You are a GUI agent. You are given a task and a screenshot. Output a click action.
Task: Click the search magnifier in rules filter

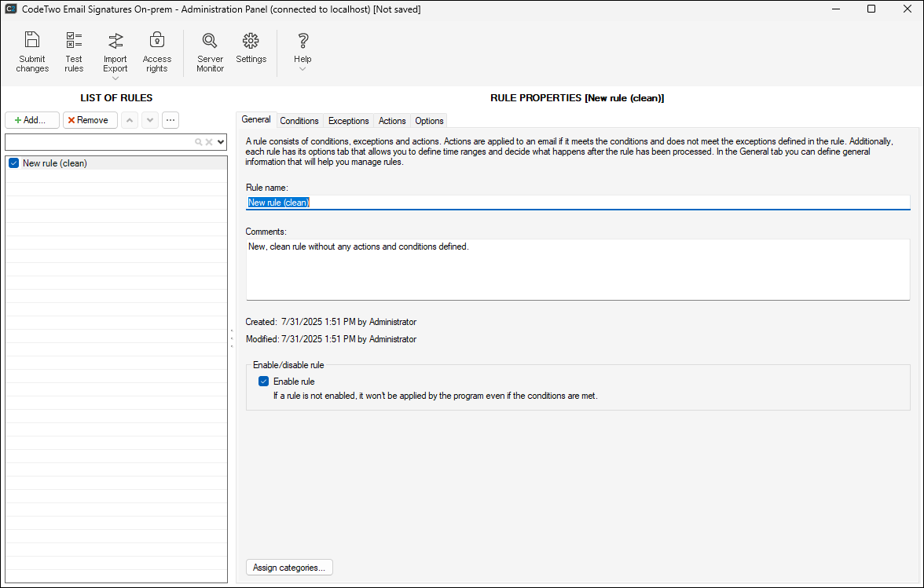199,142
